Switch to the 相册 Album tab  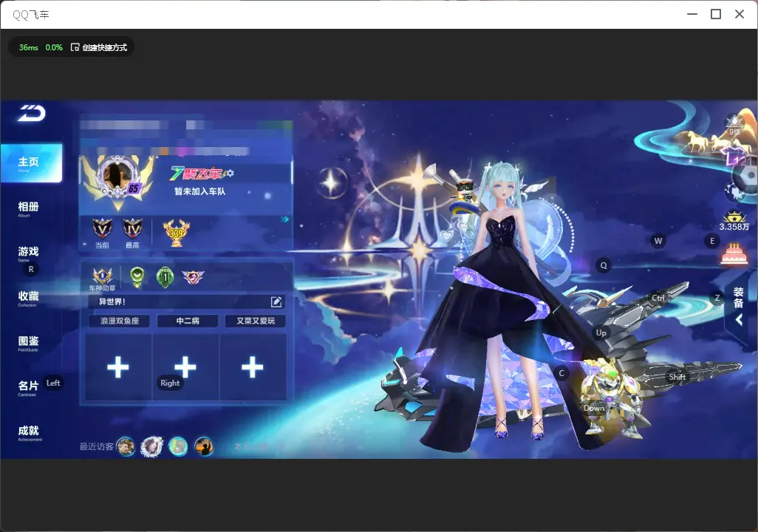point(28,209)
